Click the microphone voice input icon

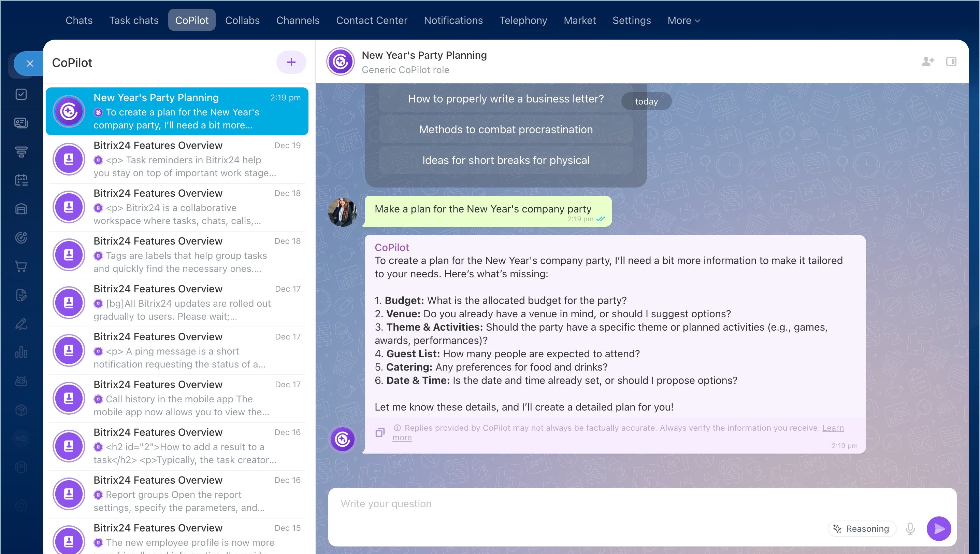pos(910,528)
